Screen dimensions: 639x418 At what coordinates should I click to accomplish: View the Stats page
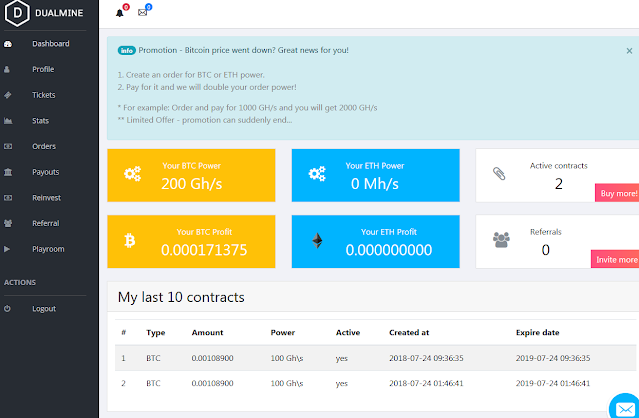pos(40,121)
